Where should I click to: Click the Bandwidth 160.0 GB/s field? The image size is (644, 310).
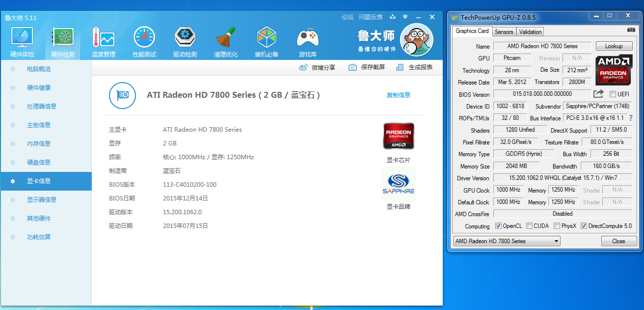(x=607, y=166)
